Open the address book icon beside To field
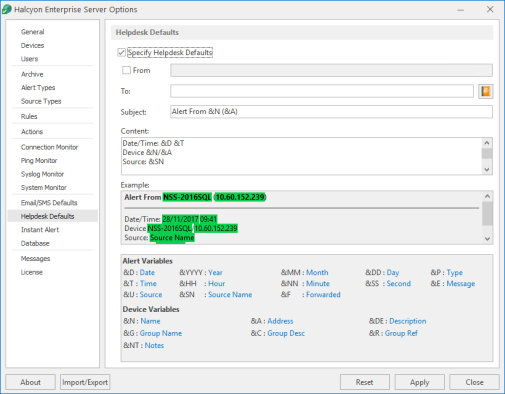 tap(486, 91)
